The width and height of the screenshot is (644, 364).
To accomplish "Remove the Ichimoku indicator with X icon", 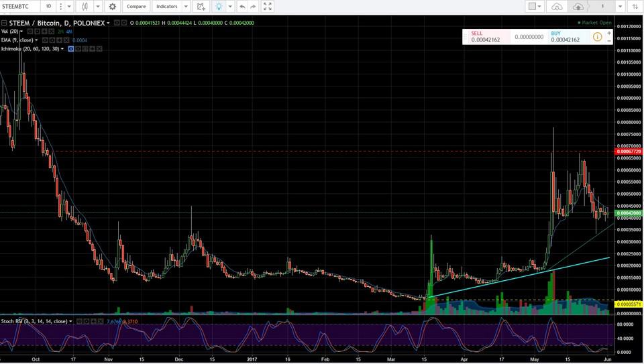I will (99, 49).
